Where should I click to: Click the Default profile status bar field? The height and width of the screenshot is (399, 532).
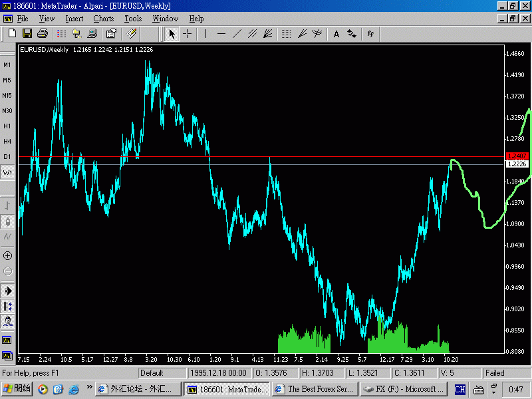pyautogui.click(x=162, y=373)
